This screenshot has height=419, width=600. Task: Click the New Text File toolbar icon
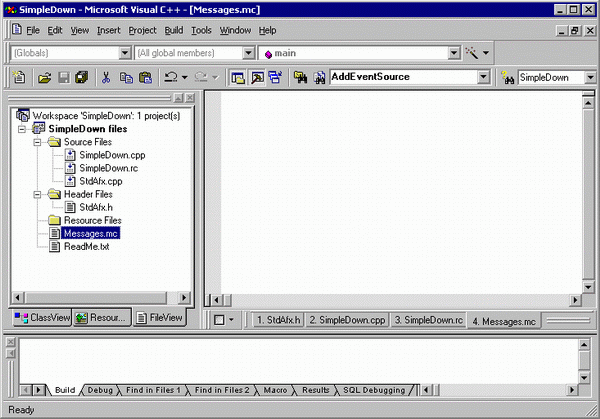click(x=18, y=77)
